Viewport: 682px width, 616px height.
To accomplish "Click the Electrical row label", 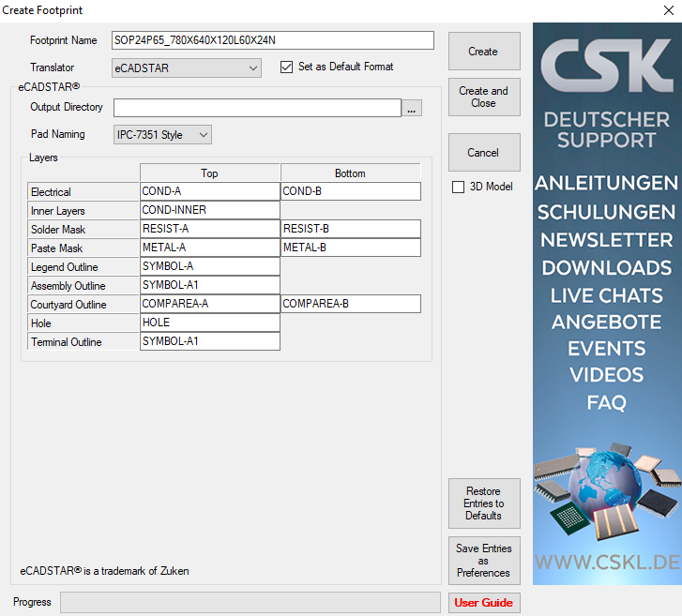I will pyautogui.click(x=83, y=191).
